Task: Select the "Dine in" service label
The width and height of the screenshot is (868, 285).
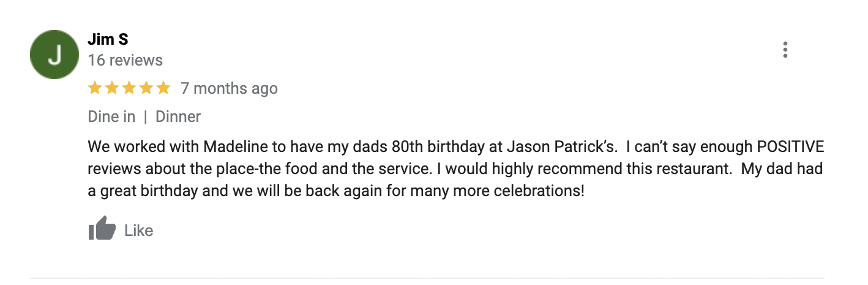Action: [111, 116]
